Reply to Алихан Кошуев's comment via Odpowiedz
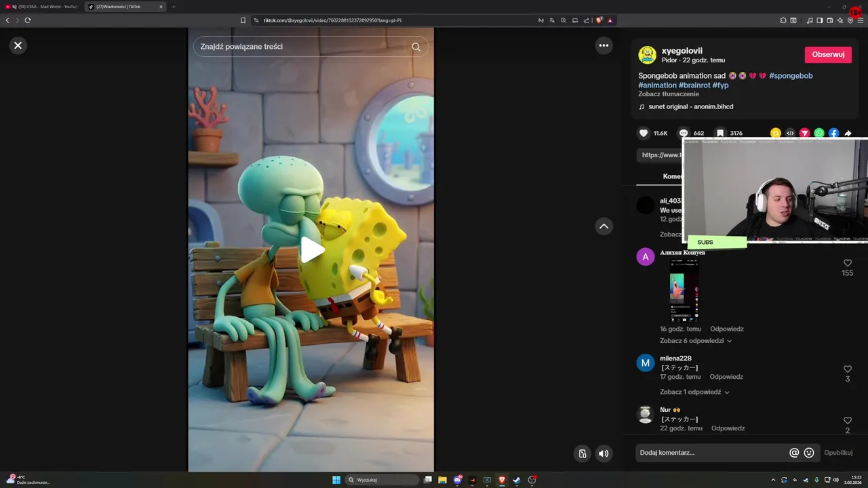 coord(727,329)
